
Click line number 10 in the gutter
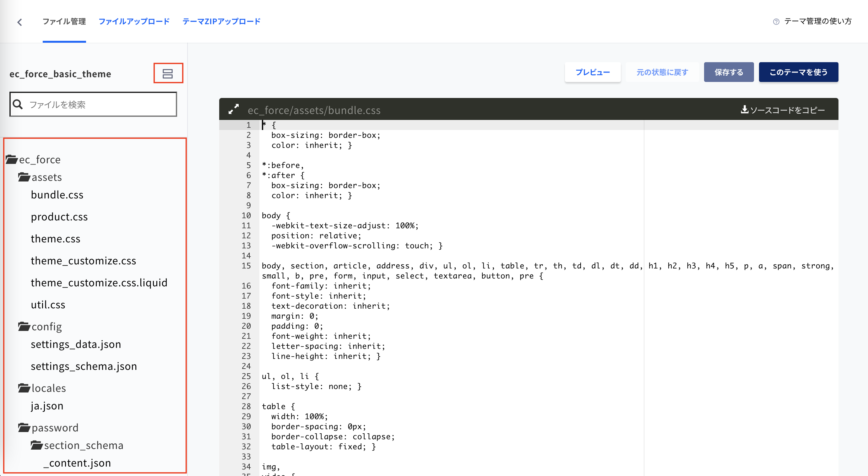pyautogui.click(x=246, y=215)
